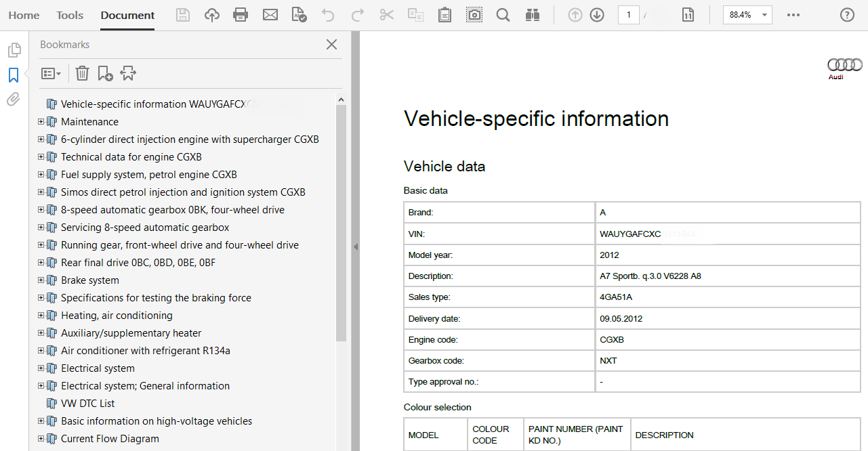Viewport: 868px width, 451px height.
Task: Open the bookmark options expand dropdown
Action: (51, 72)
